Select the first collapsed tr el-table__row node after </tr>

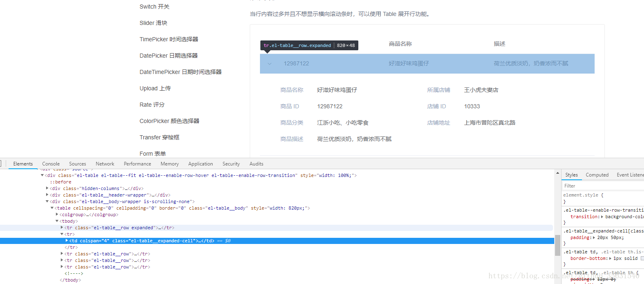click(107, 254)
